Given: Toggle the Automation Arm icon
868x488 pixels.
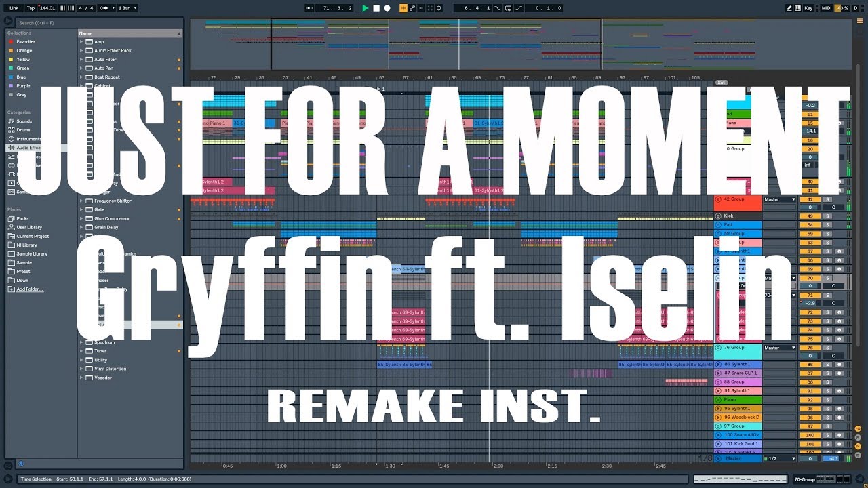Looking at the screenshot, I should click(413, 8).
